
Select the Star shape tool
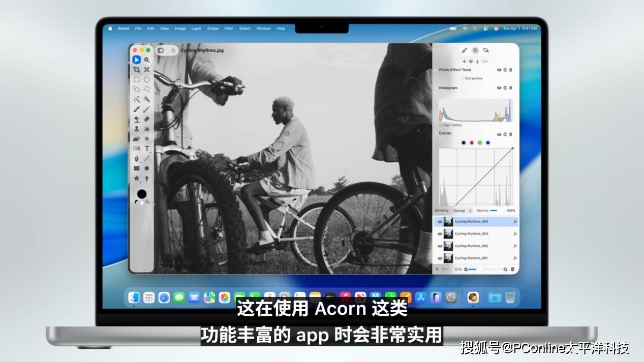point(136,178)
